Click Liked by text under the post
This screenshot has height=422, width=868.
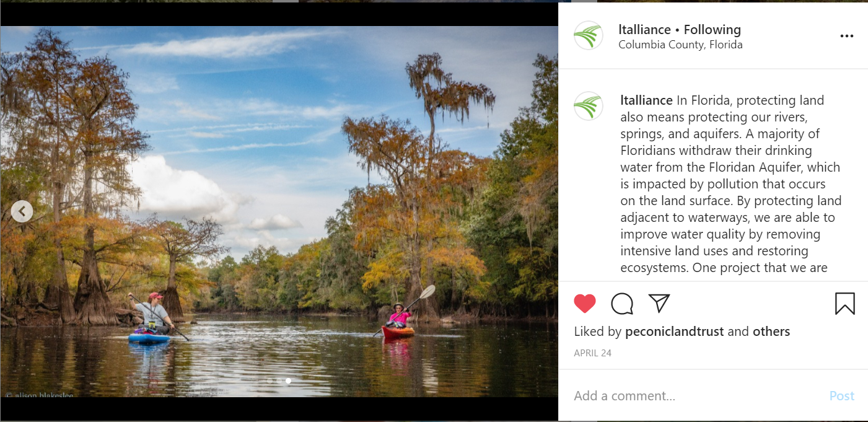tap(598, 332)
